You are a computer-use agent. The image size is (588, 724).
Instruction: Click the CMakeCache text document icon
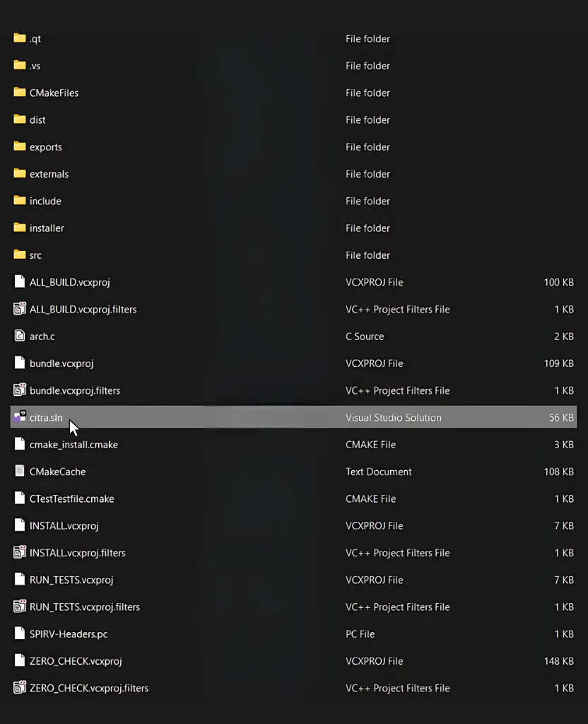(x=20, y=472)
